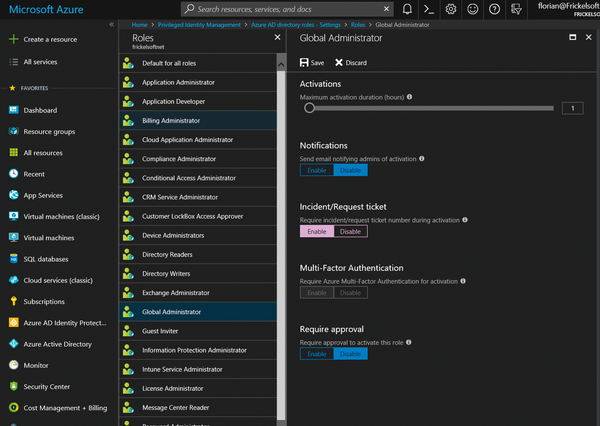
Task: Maximize the Global Administrator blade
Action: 572,37
